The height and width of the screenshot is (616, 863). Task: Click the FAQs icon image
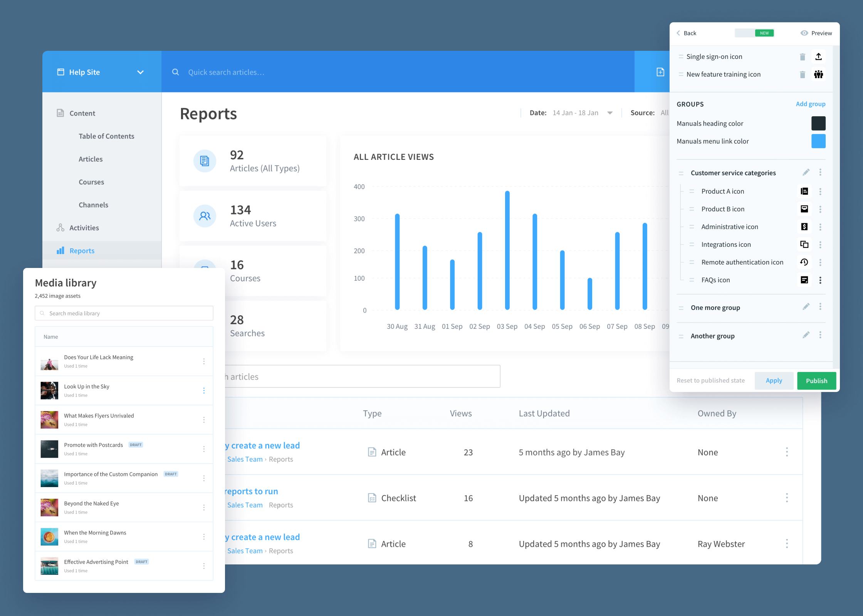[x=804, y=280]
